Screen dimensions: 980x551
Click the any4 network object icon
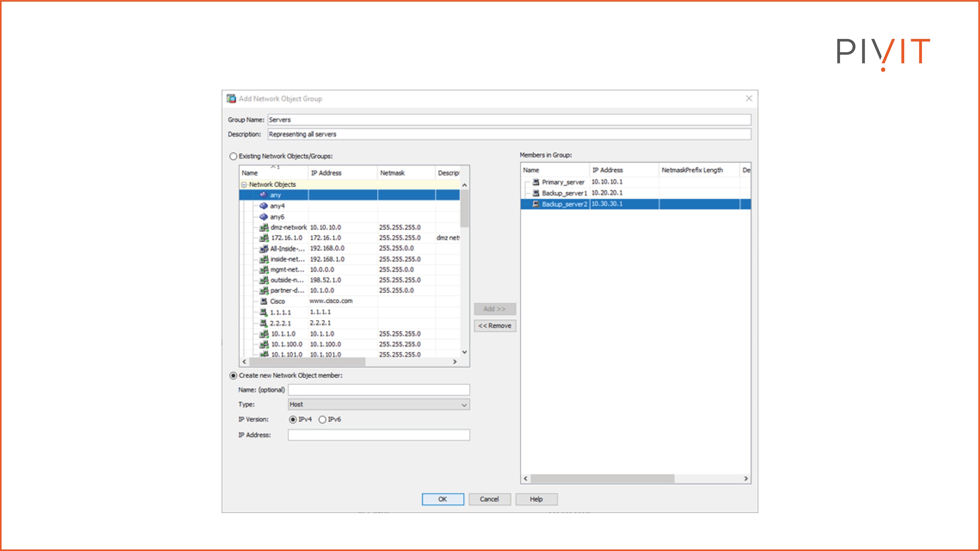(x=264, y=206)
